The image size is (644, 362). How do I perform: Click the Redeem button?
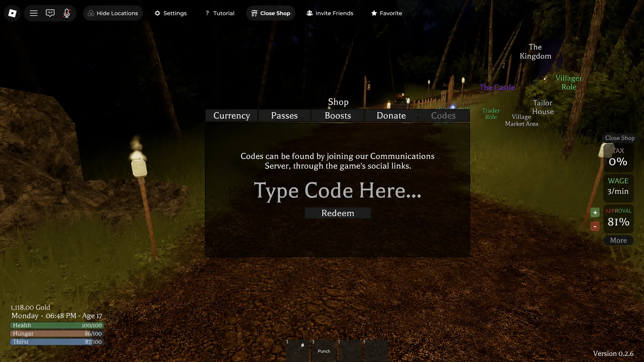point(338,213)
